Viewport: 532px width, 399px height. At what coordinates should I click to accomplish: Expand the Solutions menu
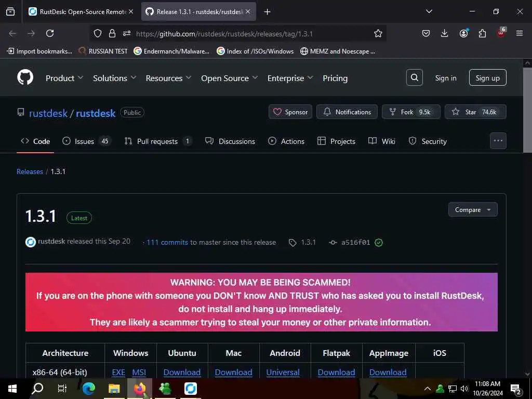coord(115,78)
